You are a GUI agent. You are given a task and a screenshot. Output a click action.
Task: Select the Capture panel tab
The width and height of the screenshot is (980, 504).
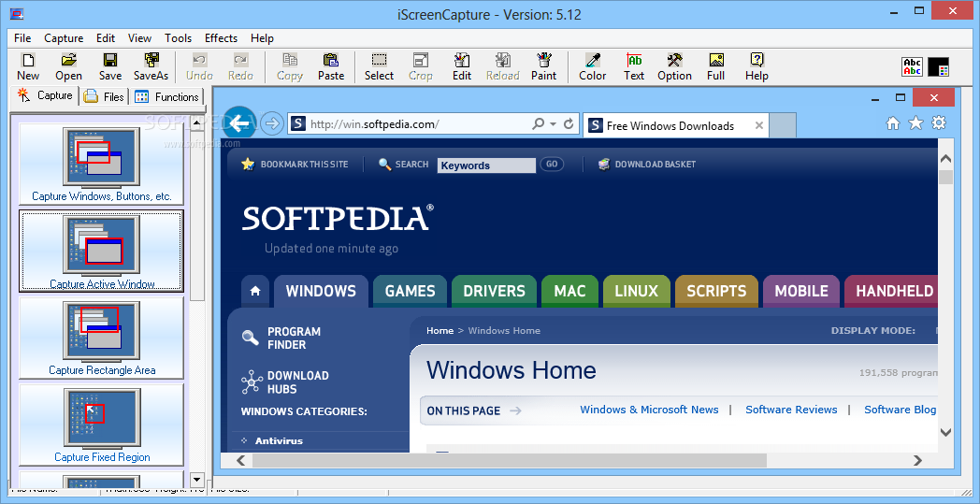(x=45, y=95)
